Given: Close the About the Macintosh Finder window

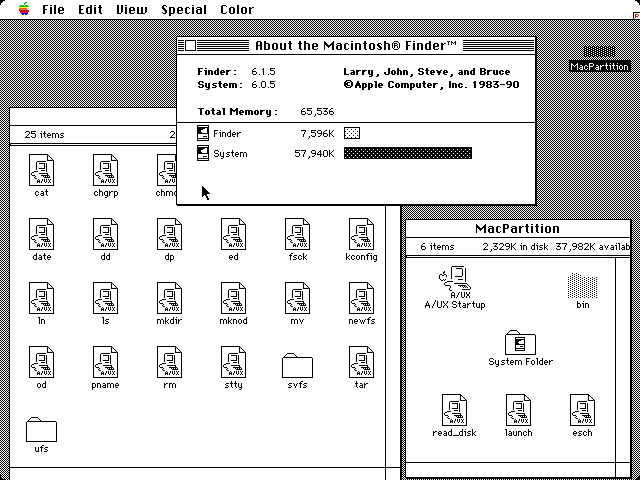Looking at the screenshot, I should click(x=190, y=45).
